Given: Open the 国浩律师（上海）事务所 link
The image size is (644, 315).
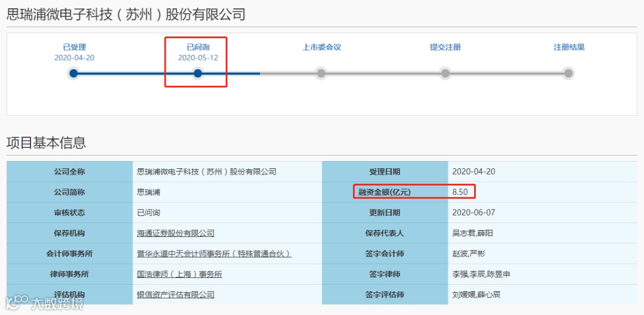Looking at the screenshot, I should 179,274.
